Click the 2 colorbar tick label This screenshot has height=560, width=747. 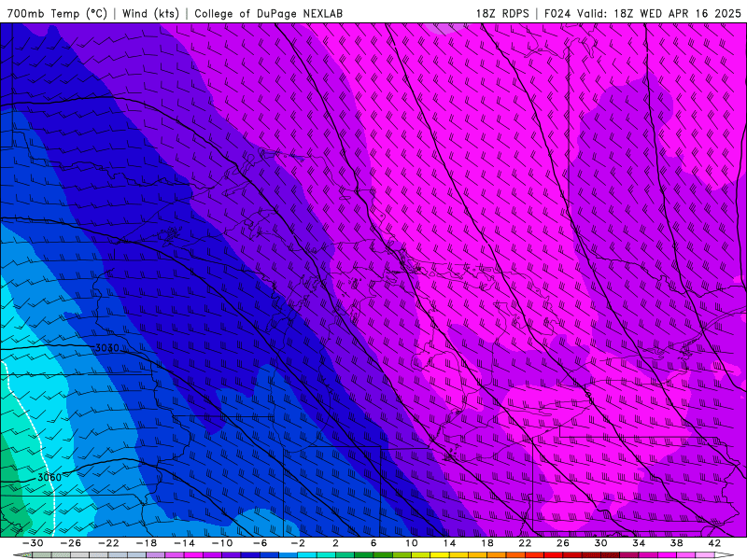[x=335, y=543]
